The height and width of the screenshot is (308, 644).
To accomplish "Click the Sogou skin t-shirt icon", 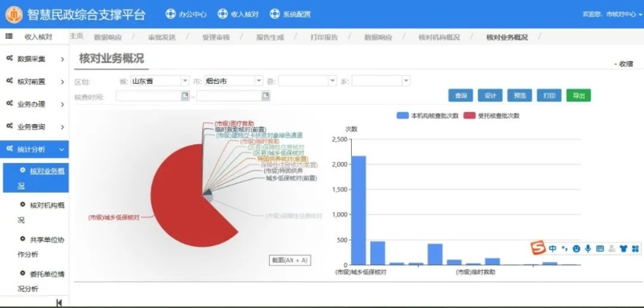I will [623, 248].
